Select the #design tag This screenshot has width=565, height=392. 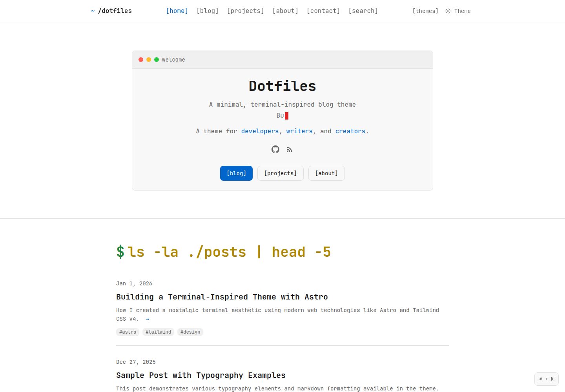[190, 332]
